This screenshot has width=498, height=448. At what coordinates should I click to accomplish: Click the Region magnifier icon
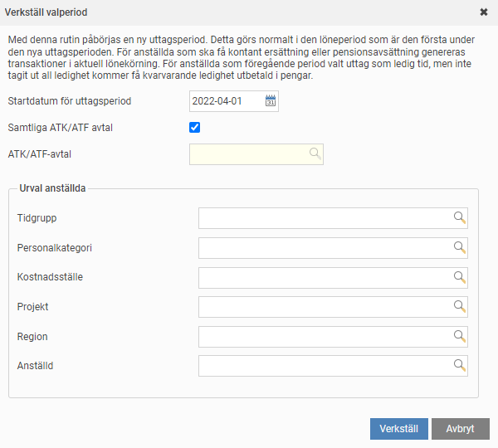click(459, 336)
